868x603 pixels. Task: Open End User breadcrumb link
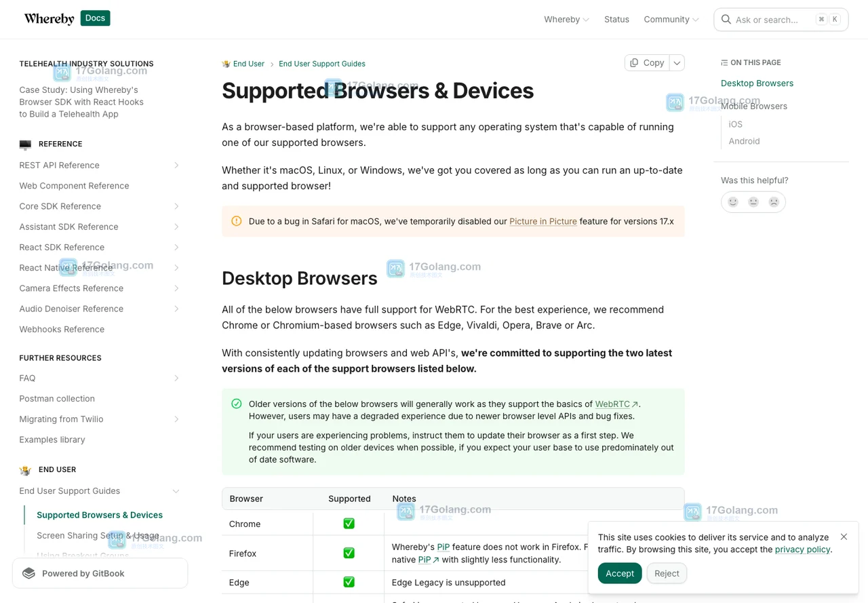pyautogui.click(x=248, y=64)
